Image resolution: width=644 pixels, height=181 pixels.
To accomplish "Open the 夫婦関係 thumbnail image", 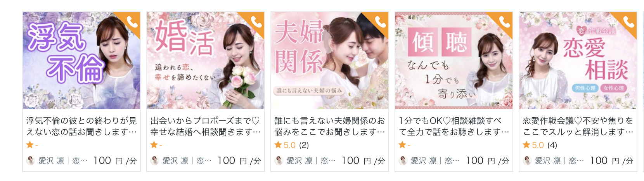I will [330, 61].
